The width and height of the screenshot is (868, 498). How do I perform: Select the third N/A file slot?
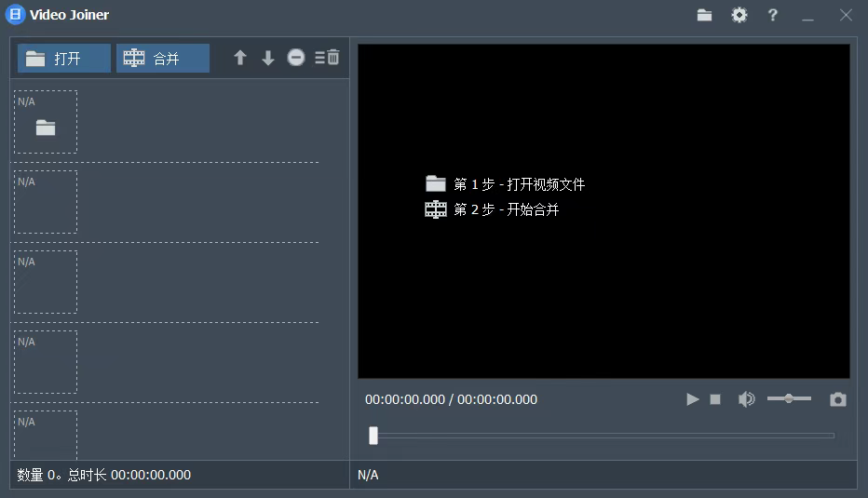[x=46, y=282]
